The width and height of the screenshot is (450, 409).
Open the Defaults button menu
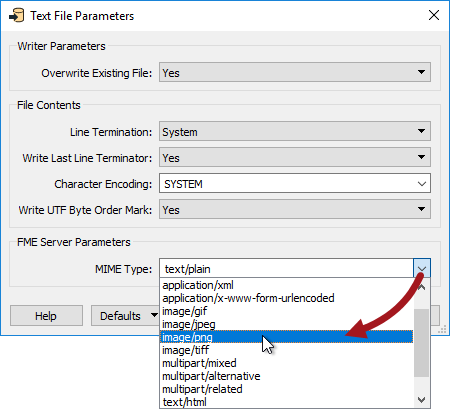click(x=125, y=315)
